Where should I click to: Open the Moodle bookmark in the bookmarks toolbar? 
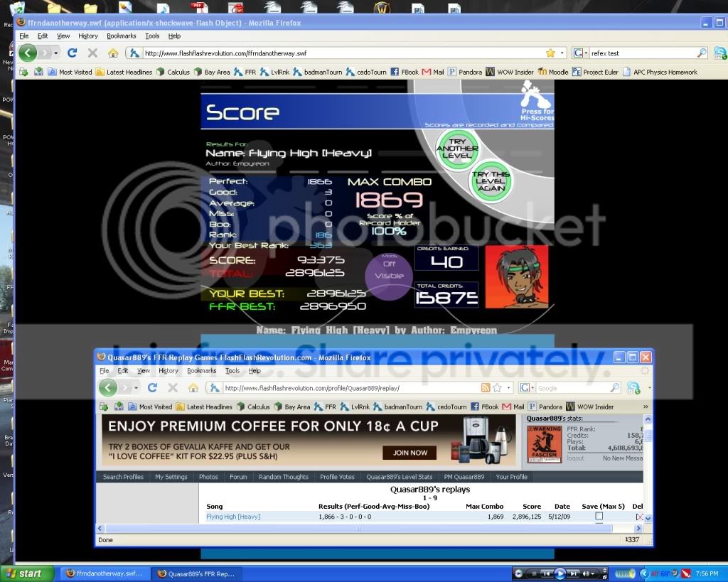tap(553, 72)
